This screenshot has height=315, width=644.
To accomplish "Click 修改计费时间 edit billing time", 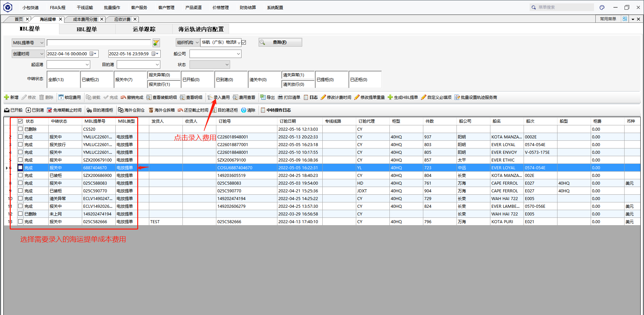I will [336, 97].
